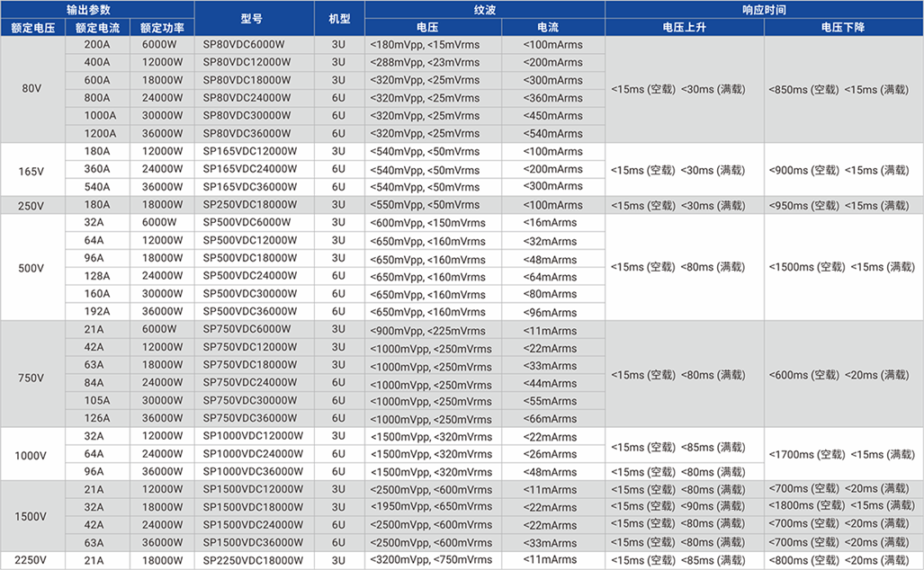The image size is (924, 570).
Task: Click fall time <1800ms (空载) for SP1500VDC18000W
Action: [x=807, y=505]
